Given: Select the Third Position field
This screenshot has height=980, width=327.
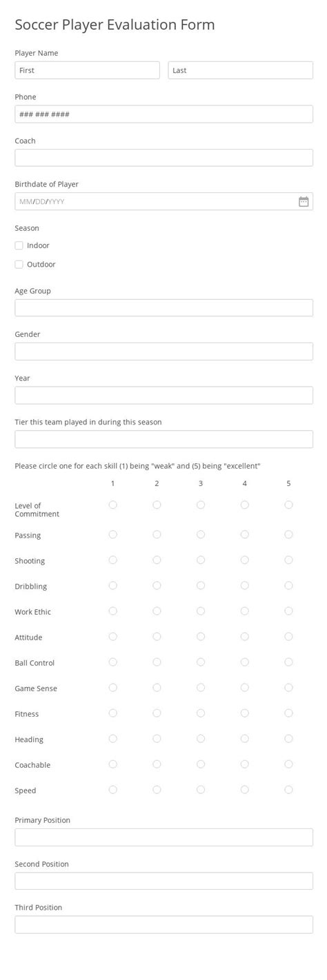Looking at the screenshot, I should click(x=164, y=925).
